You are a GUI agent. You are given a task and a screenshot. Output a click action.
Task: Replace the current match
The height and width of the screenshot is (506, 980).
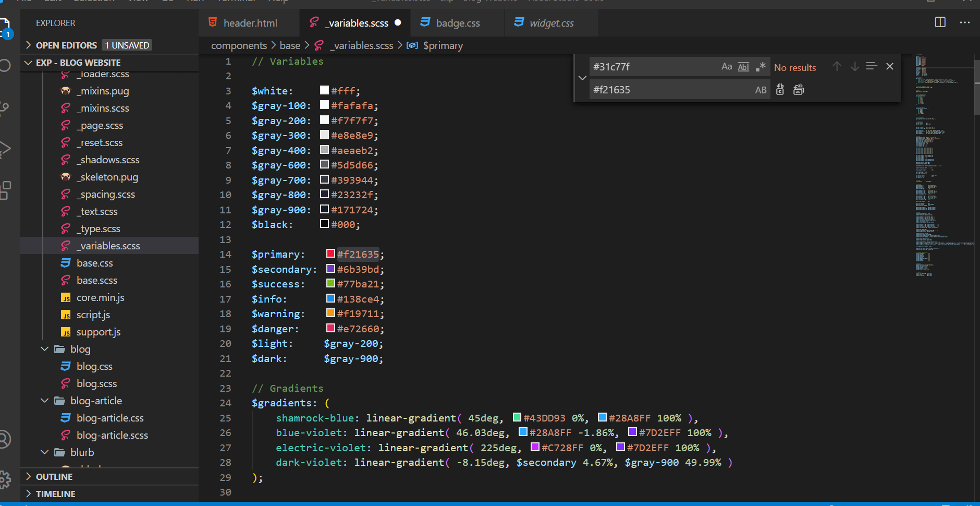click(780, 90)
